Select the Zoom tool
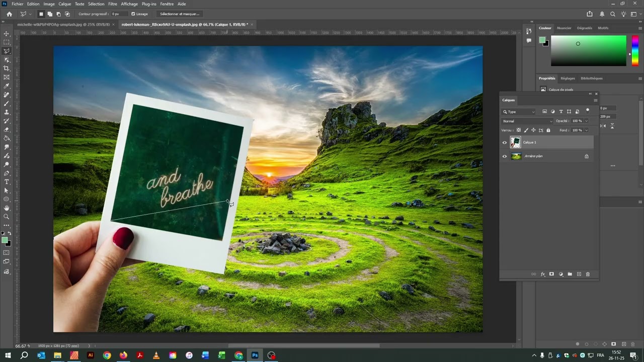This screenshot has height=362, width=644. pyautogui.click(x=7, y=217)
